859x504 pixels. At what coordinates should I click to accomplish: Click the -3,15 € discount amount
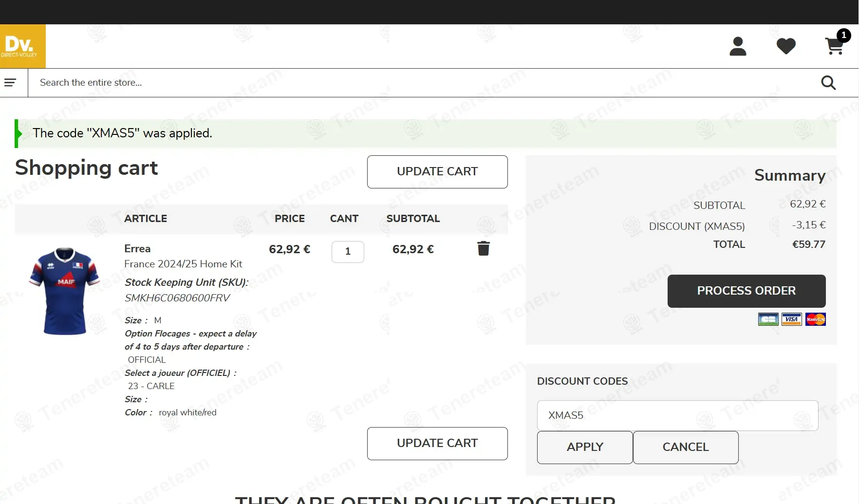[808, 225]
